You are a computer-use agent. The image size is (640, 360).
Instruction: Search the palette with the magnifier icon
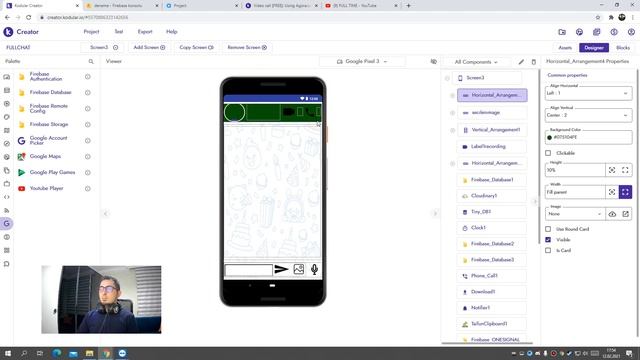(x=91, y=61)
